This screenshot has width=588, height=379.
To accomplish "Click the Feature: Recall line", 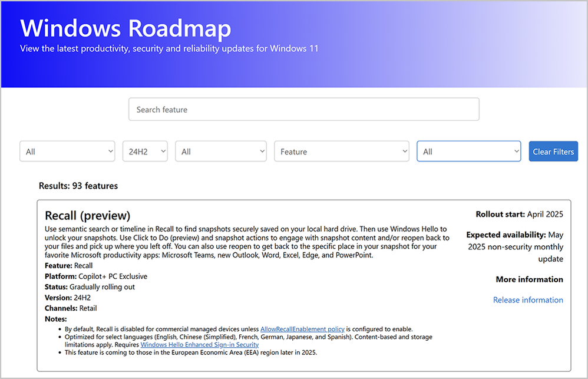I will [x=68, y=266].
